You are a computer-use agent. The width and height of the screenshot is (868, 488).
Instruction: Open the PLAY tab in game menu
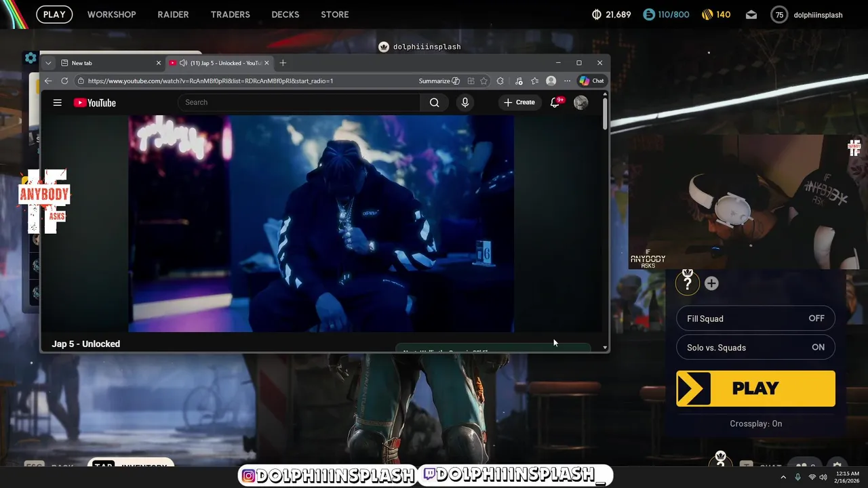pos(54,14)
